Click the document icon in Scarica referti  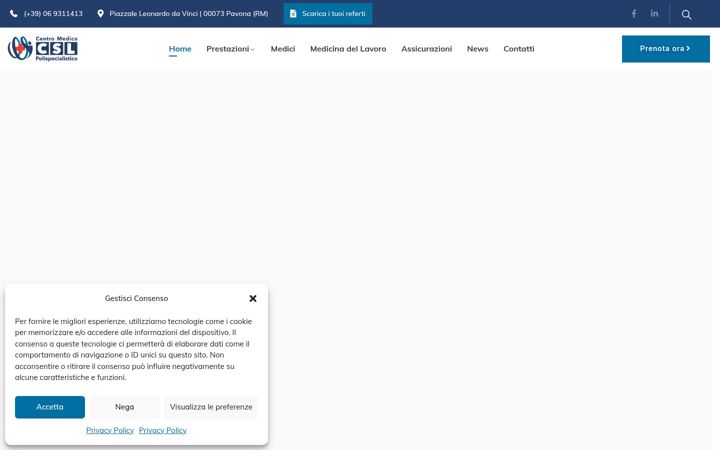pyautogui.click(x=293, y=14)
